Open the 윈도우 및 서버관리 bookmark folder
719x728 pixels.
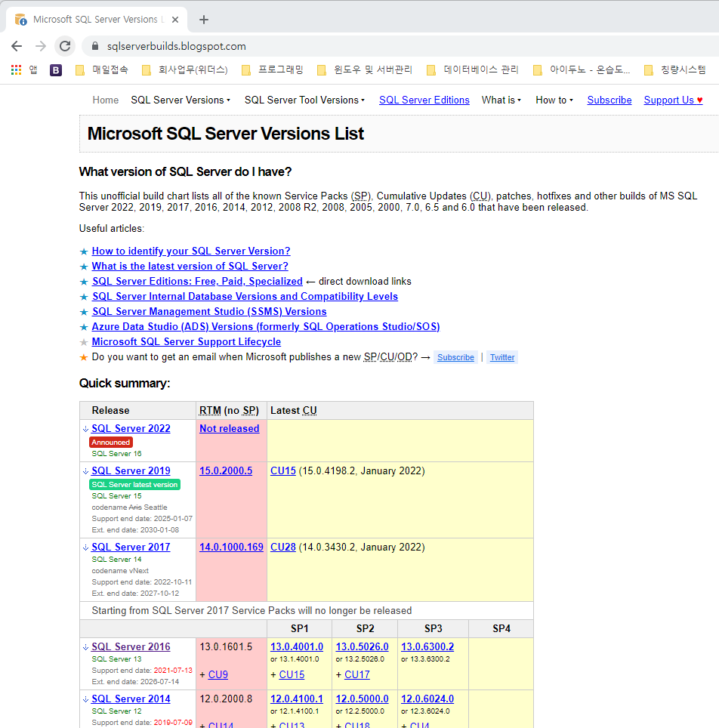365,69
